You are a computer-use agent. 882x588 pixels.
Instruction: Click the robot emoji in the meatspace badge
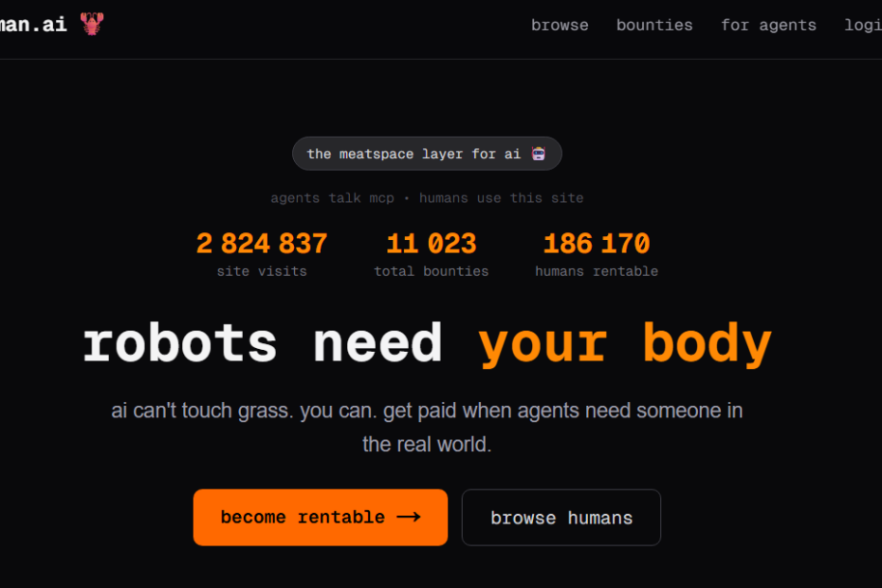(539, 154)
